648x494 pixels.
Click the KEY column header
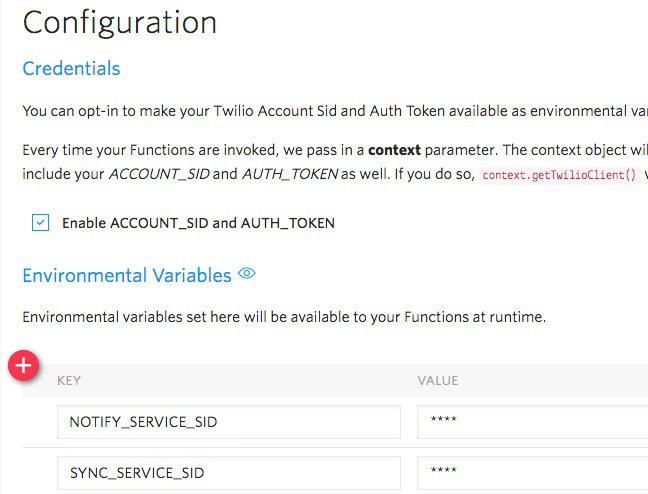pos(69,380)
